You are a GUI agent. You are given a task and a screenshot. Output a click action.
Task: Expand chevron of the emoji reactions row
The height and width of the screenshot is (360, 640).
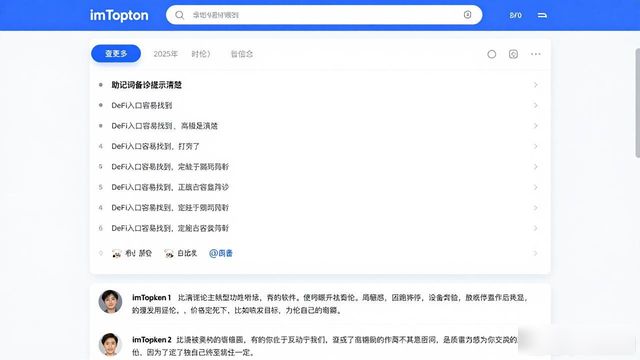[x=536, y=253]
